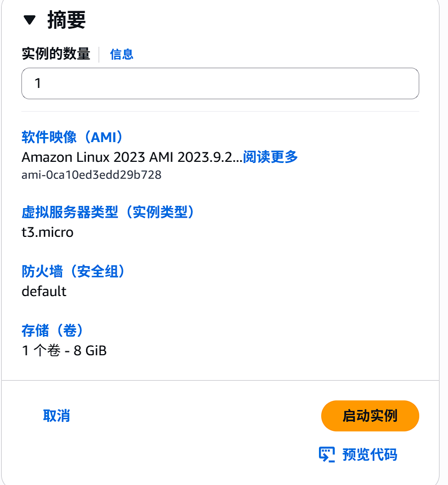The image size is (448, 485).
Task: Open the 防火墙（安全组）link
Action: coord(73,271)
